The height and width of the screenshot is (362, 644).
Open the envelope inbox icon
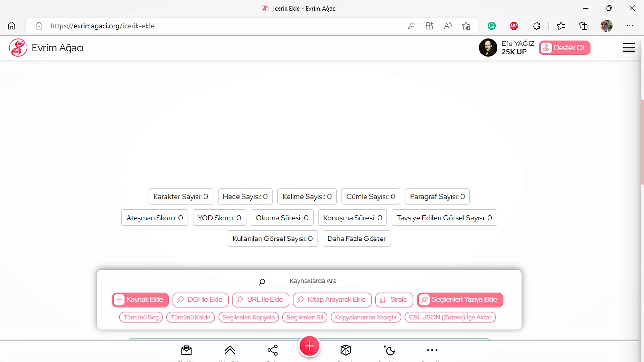coord(186,350)
